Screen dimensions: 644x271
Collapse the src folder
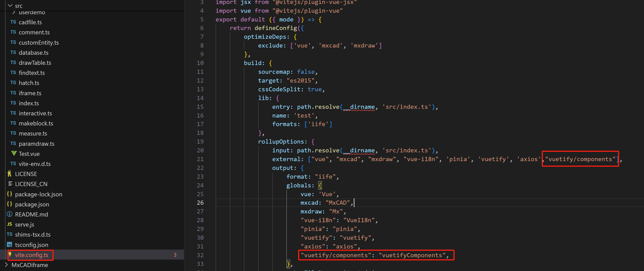(x=10, y=5)
